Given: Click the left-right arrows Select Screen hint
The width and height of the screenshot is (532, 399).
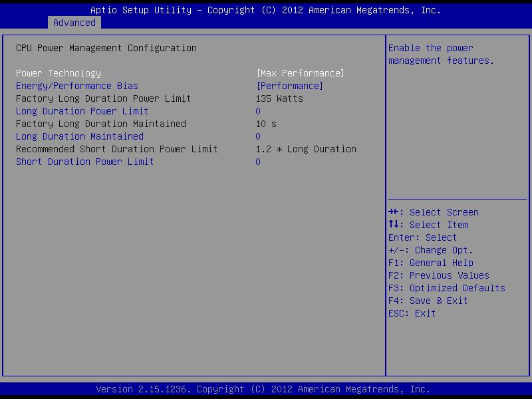Looking at the screenshot, I should (x=434, y=212).
